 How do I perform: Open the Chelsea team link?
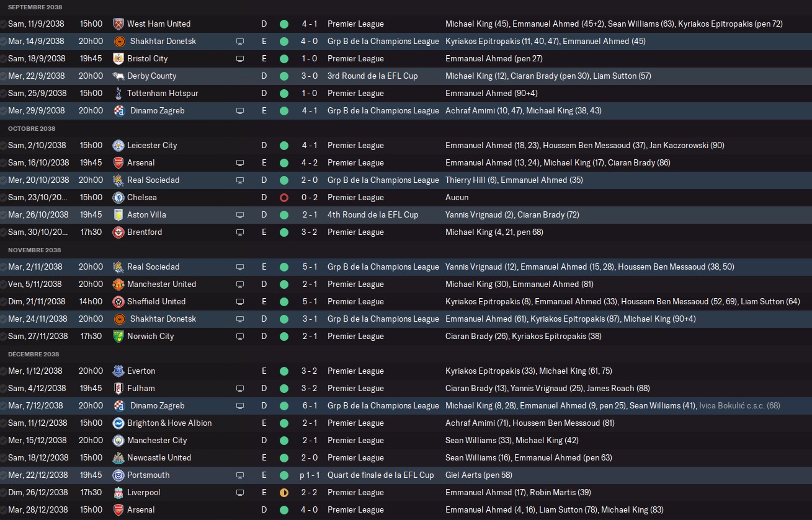[142, 197]
